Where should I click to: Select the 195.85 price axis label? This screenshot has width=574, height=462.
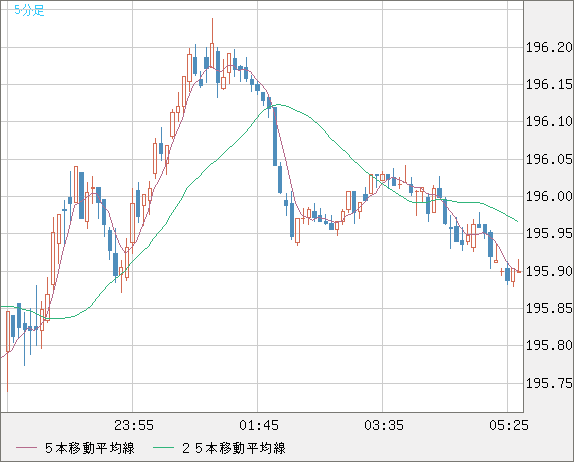(549, 308)
